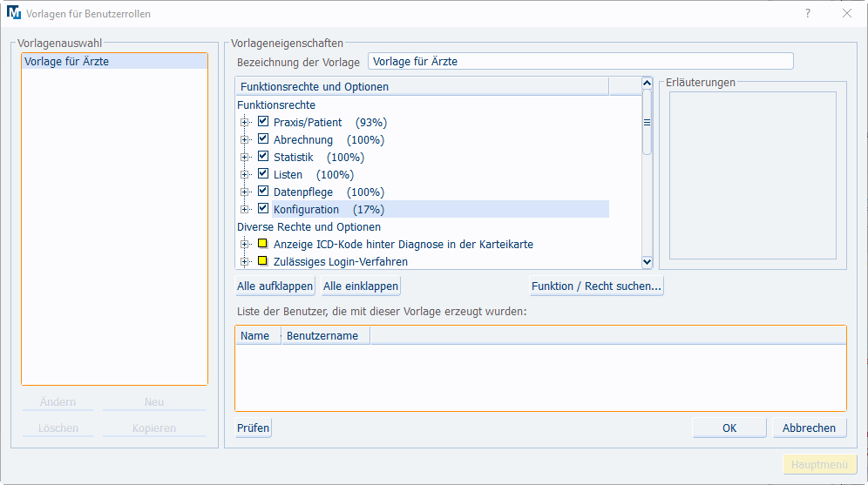The image size is (868, 485).
Task: Click the application logo in title bar
Action: coord(14,13)
